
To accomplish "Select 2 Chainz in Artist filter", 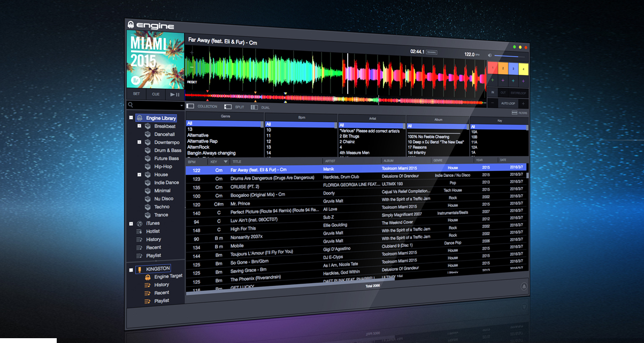I will [347, 142].
